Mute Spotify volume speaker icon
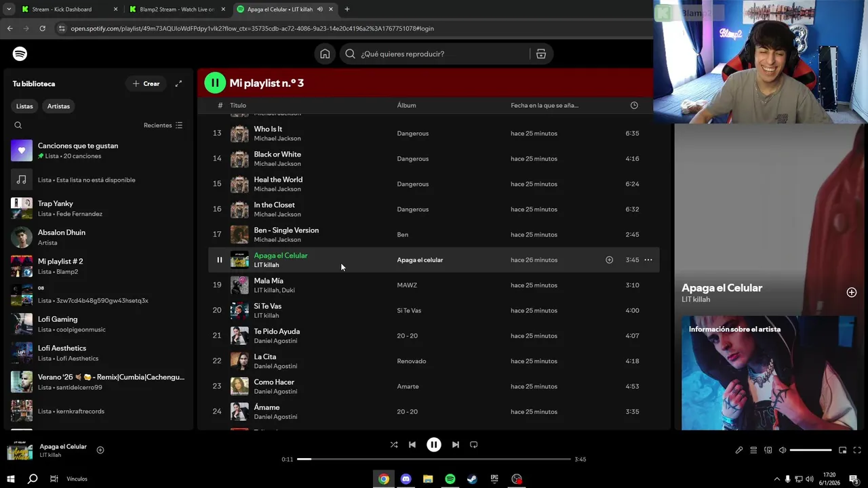868x488 pixels. point(783,450)
